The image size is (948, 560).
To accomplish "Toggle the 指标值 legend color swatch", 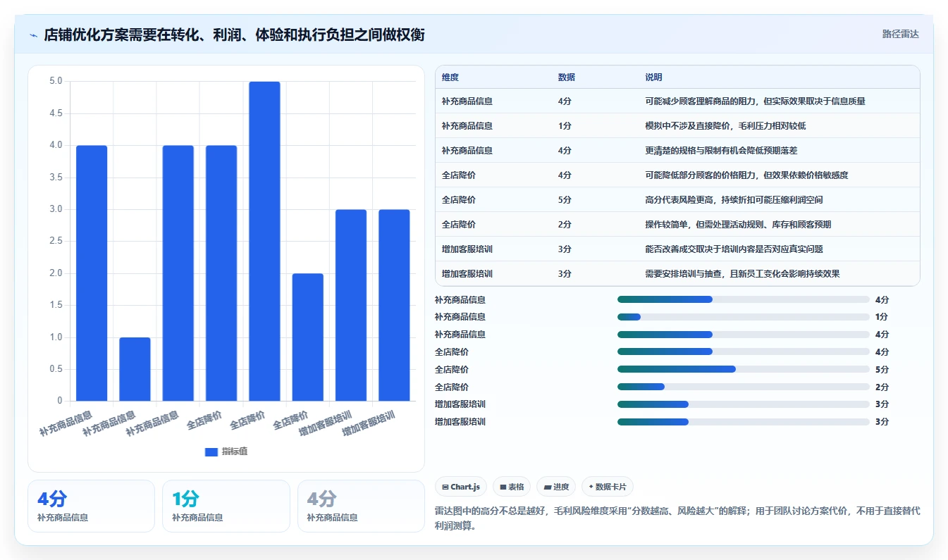I will tap(211, 452).
